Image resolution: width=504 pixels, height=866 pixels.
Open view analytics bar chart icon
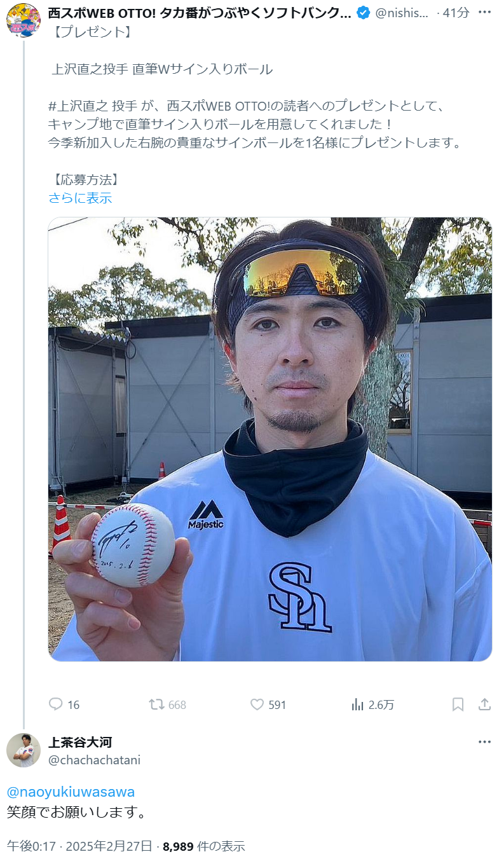(358, 704)
